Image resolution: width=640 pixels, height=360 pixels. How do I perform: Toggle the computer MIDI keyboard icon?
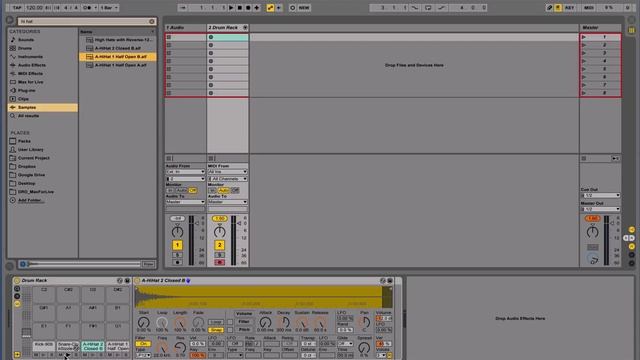558,7
